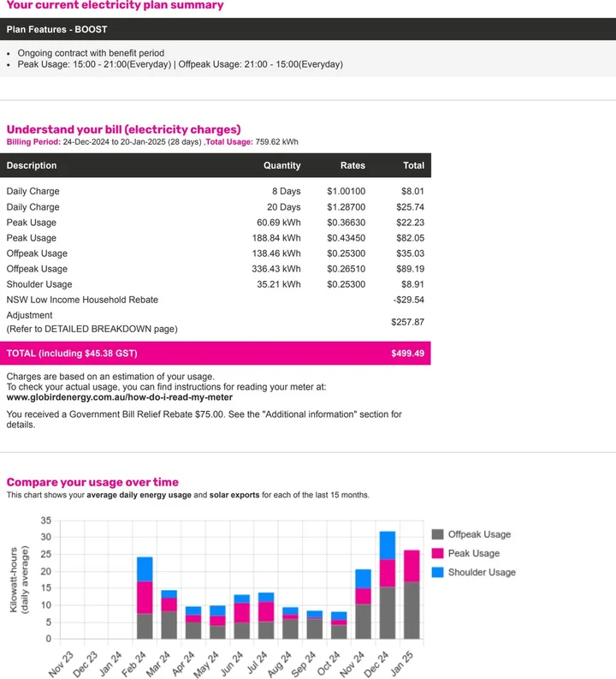Click the Shoulder Usage row label
Viewport: 616px width, 679px height.
click(x=39, y=284)
